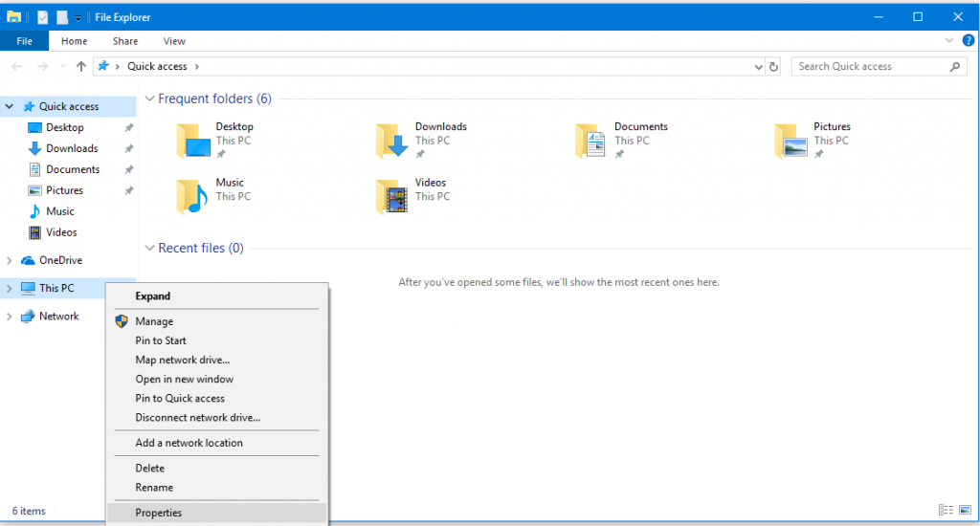Choose Properties from the context menu
The width and height of the screenshot is (980, 526).
click(x=216, y=513)
